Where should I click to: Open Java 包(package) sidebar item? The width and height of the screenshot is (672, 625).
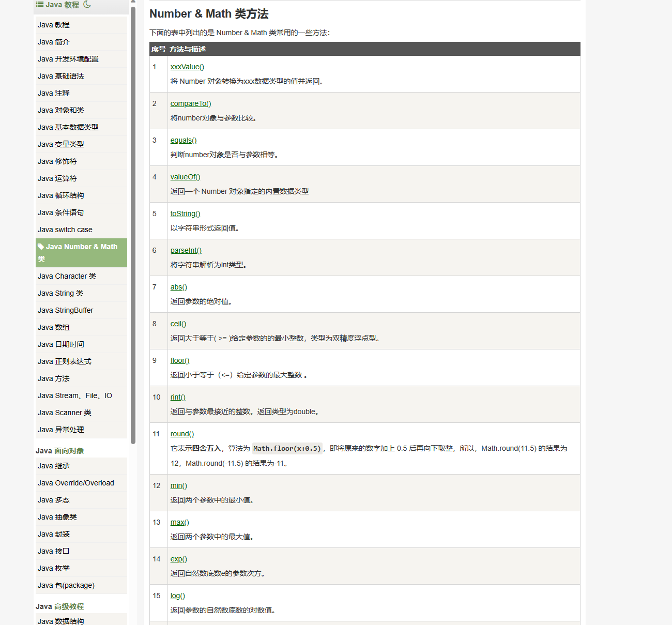click(x=81, y=585)
